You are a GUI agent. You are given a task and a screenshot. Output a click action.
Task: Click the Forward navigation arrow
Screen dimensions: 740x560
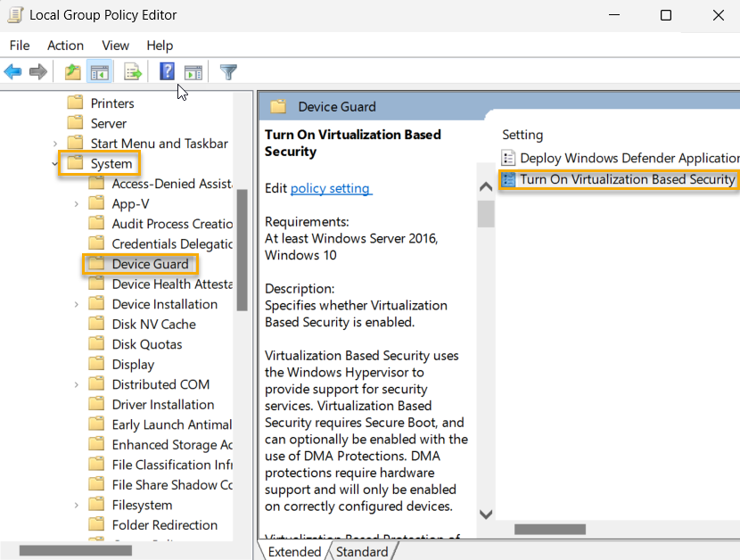[x=37, y=71]
